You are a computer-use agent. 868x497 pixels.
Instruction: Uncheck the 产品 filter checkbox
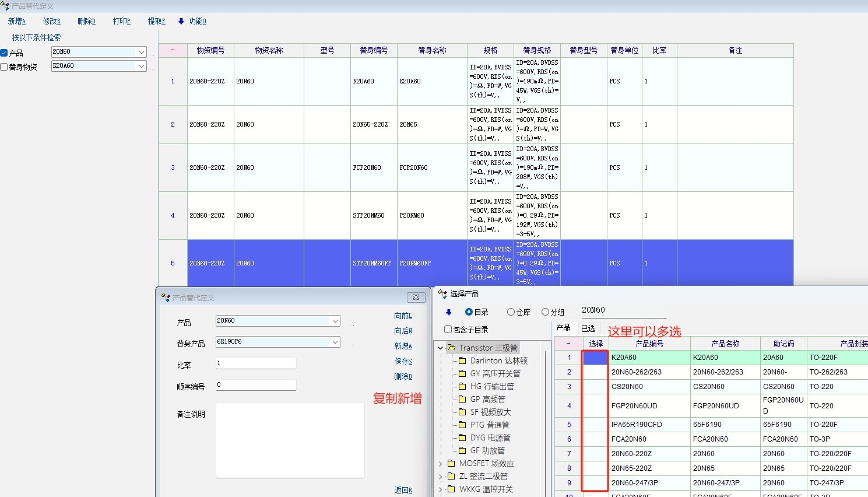click(x=4, y=52)
